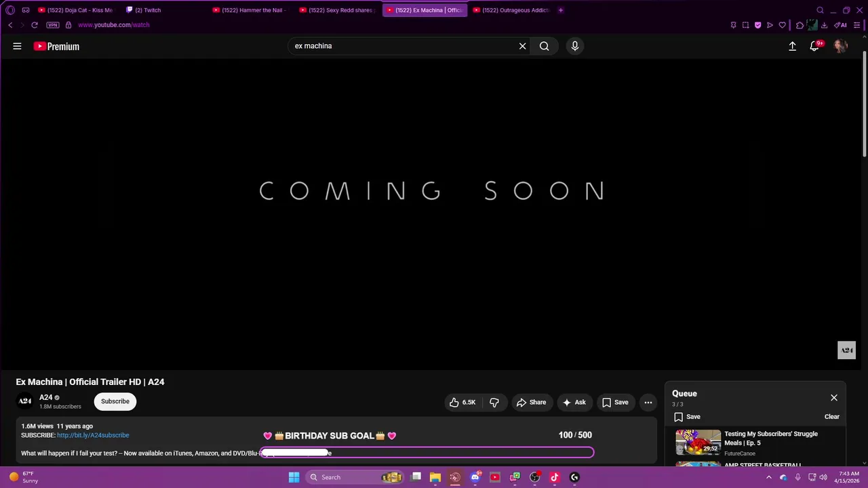Open the YouTube guide hamburger menu
The image size is (868, 488).
pyautogui.click(x=17, y=46)
